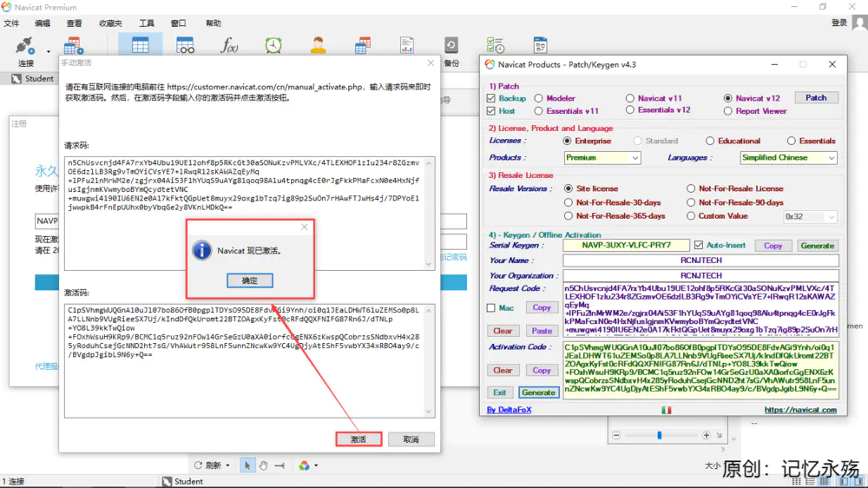Select the pointer arrow tool
The height and width of the screenshot is (488, 868).
tap(247, 465)
